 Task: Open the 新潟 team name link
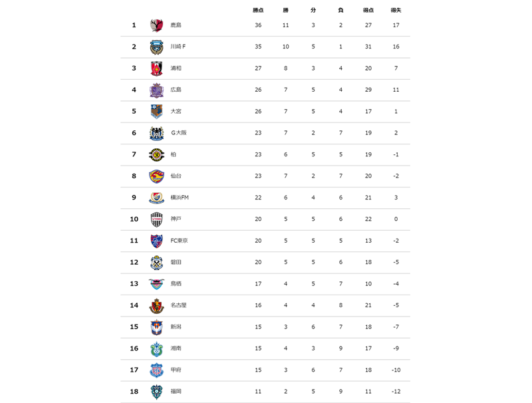pos(176,327)
